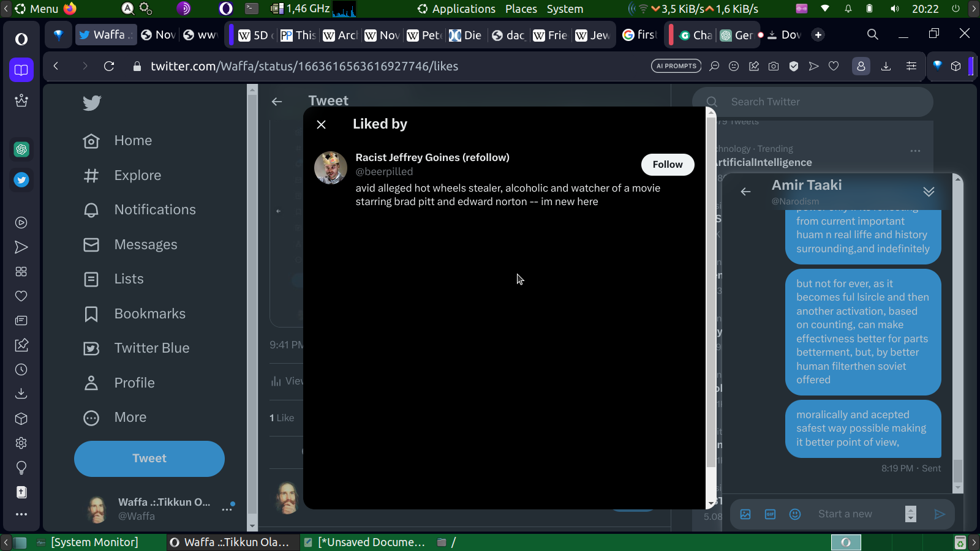
Task: Open the Twitter panel in Opera sidebar
Action: (x=21, y=180)
